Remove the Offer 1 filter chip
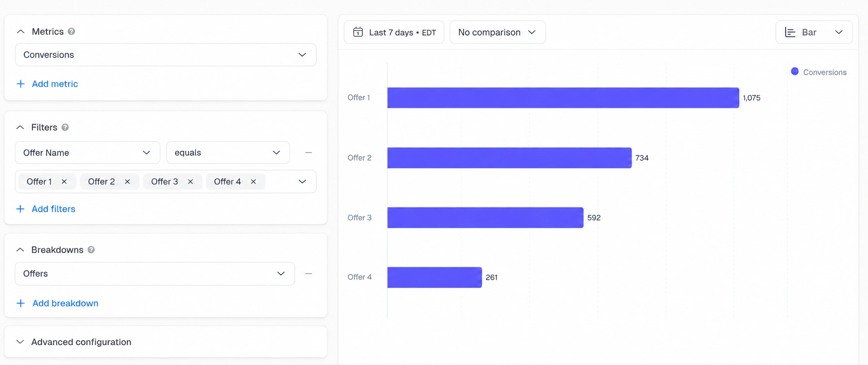 (x=64, y=181)
